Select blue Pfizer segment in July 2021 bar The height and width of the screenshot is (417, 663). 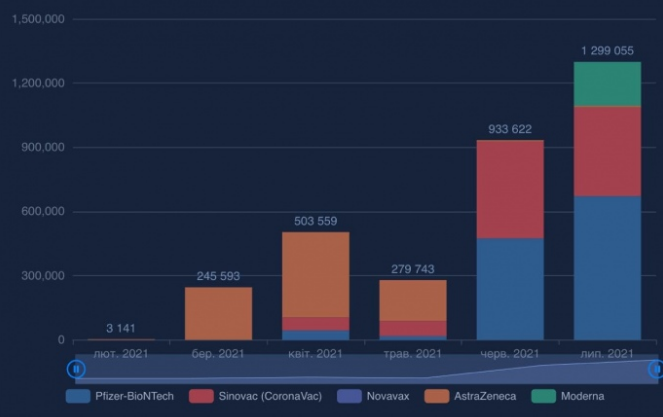607,268
